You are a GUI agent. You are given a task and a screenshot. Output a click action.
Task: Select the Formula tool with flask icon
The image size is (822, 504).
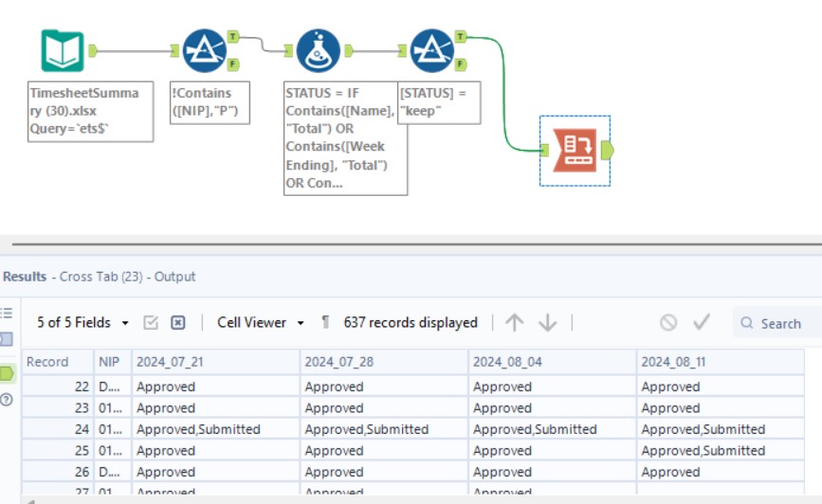[x=319, y=51]
